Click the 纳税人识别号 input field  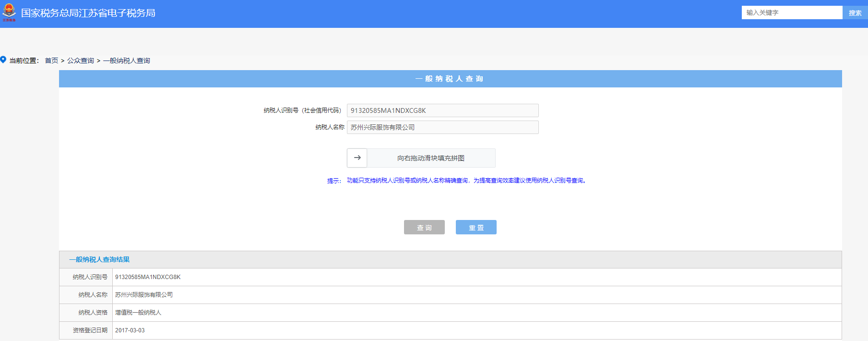click(x=442, y=110)
